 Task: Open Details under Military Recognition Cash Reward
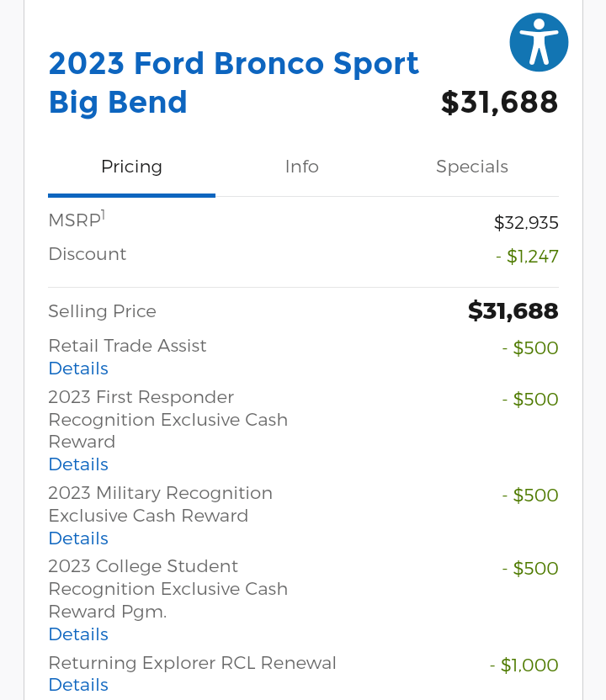click(78, 538)
